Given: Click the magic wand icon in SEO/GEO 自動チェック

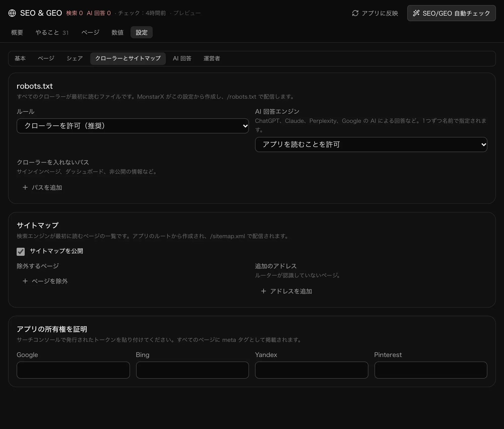Looking at the screenshot, I should (416, 13).
